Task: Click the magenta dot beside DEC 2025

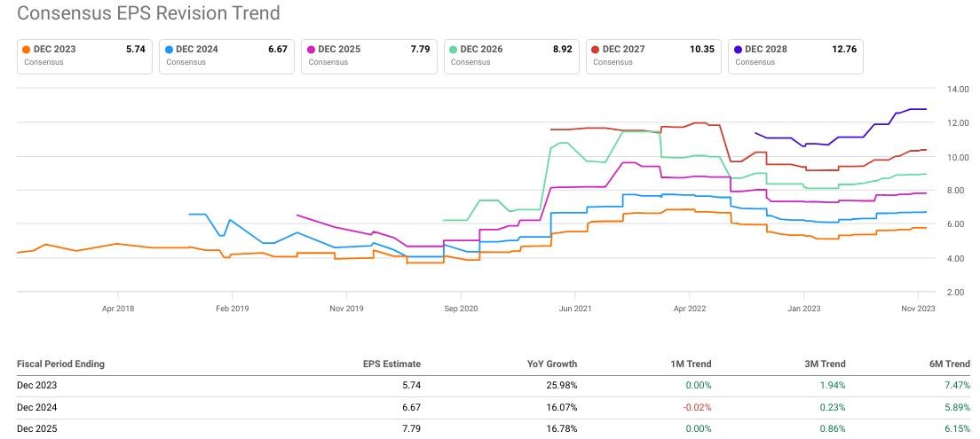Action: pyautogui.click(x=311, y=50)
